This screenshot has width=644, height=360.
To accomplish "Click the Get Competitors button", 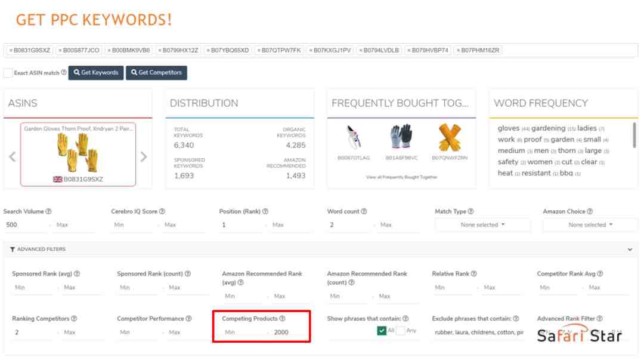I will click(x=156, y=73).
